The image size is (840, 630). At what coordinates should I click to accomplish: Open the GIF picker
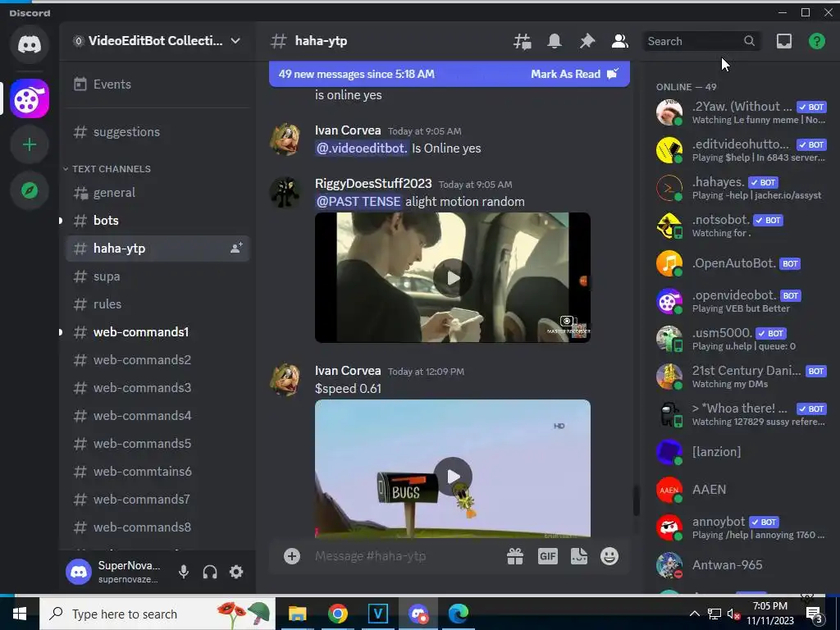click(547, 556)
